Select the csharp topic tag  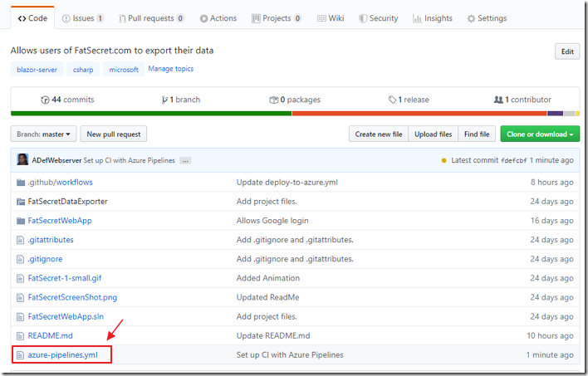click(x=83, y=70)
